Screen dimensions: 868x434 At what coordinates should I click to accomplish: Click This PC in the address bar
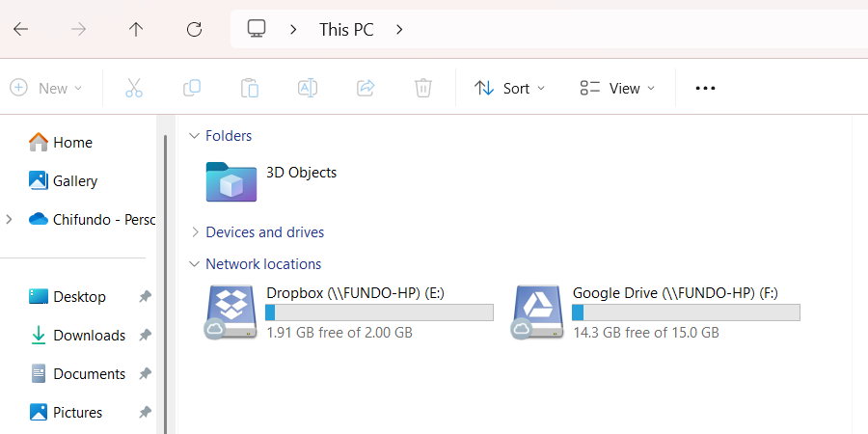346,29
